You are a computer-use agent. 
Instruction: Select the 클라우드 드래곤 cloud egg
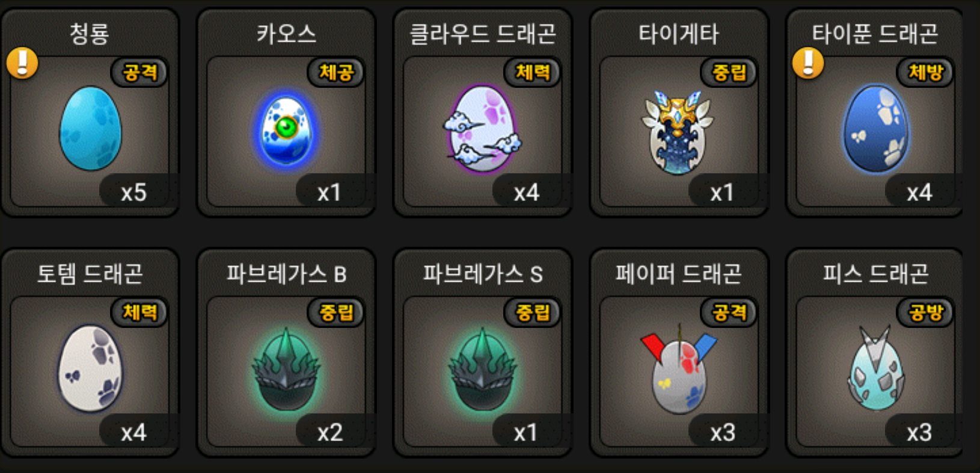click(483, 129)
